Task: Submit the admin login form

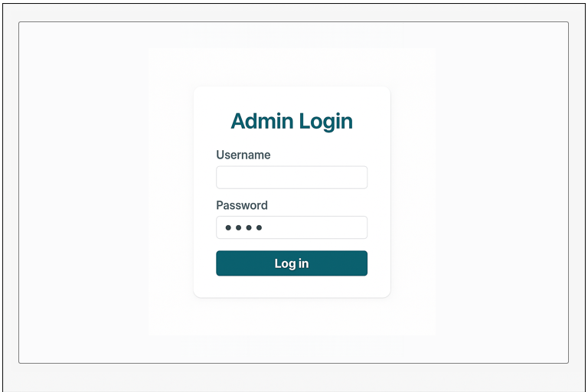Action: tap(291, 263)
